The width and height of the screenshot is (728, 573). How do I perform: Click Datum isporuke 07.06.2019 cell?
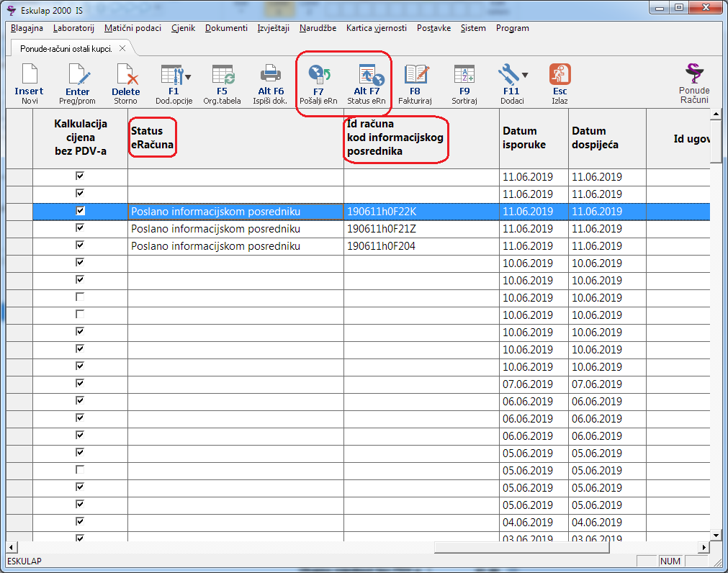(x=534, y=384)
